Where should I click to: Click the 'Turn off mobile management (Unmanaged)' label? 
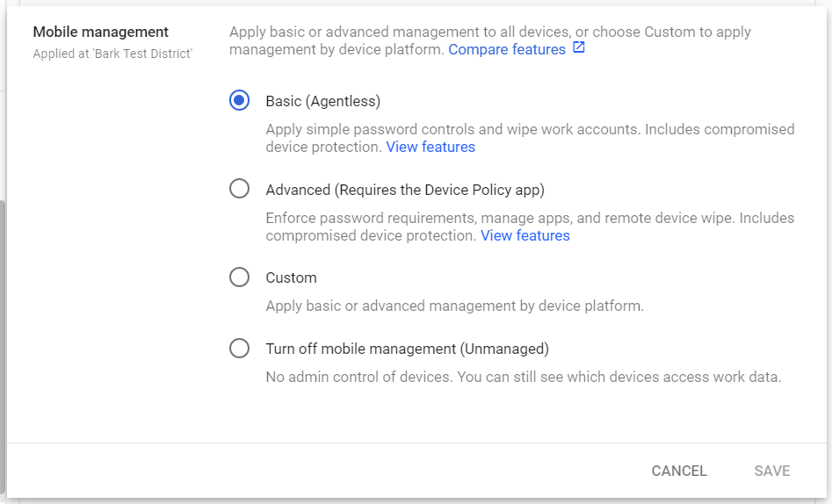(407, 349)
